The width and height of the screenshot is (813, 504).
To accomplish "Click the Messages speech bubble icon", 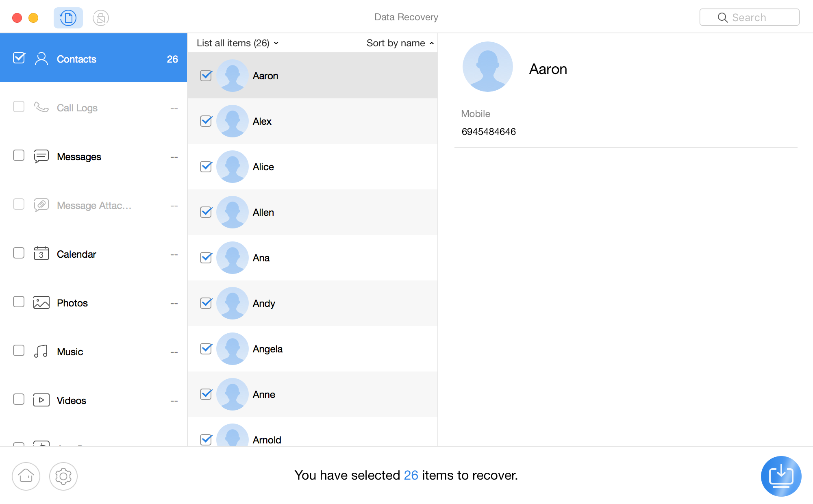I will pyautogui.click(x=41, y=156).
